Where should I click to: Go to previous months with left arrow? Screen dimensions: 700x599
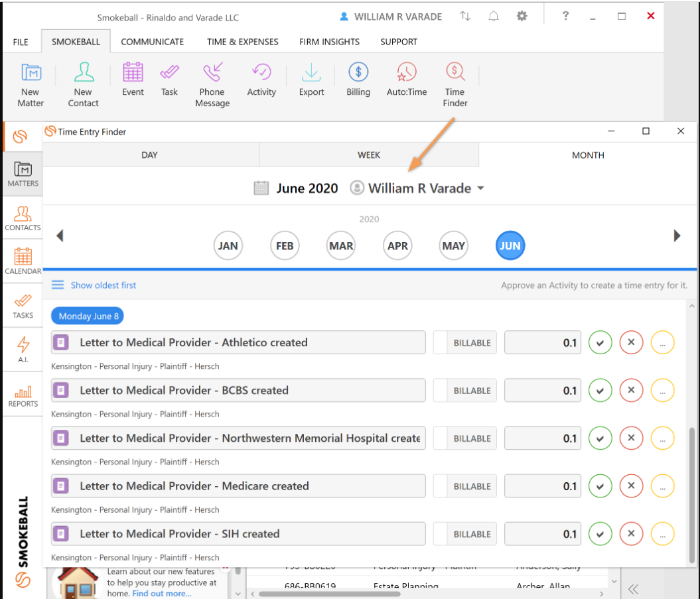60,235
